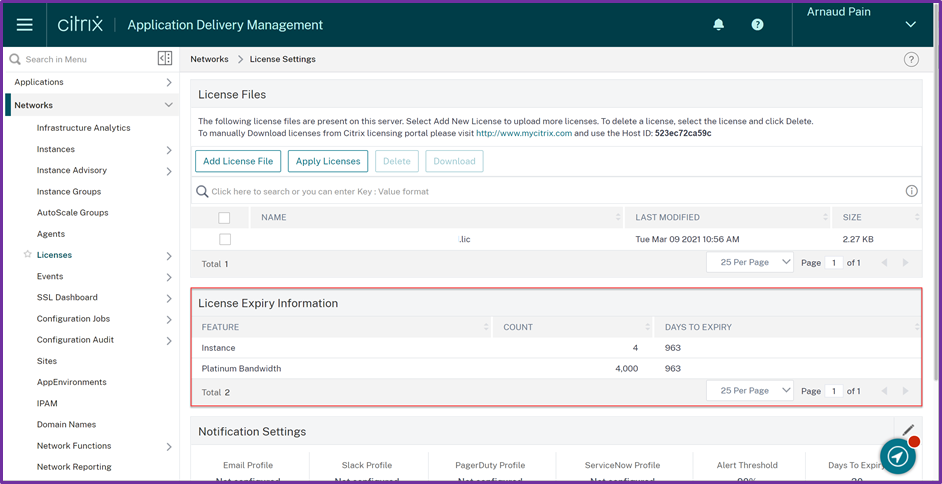Expand the Instances submenu
942x484 pixels.
click(168, 150)
